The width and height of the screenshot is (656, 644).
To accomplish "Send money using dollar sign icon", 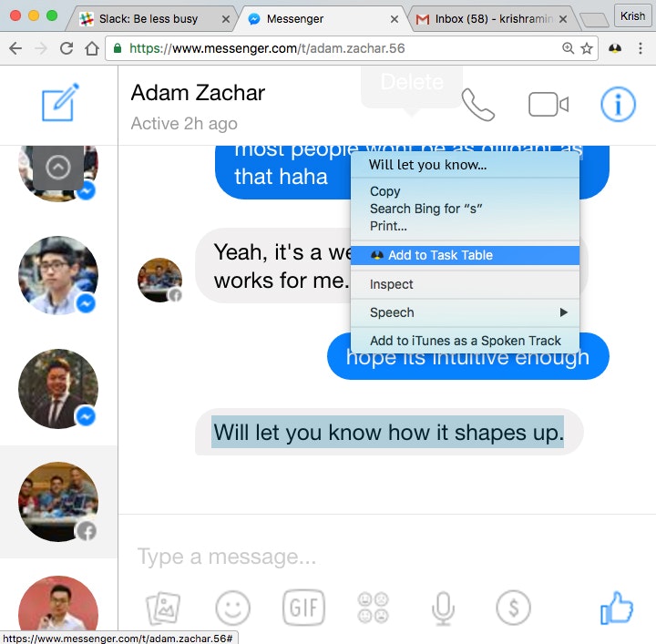I will coord(513,608).
